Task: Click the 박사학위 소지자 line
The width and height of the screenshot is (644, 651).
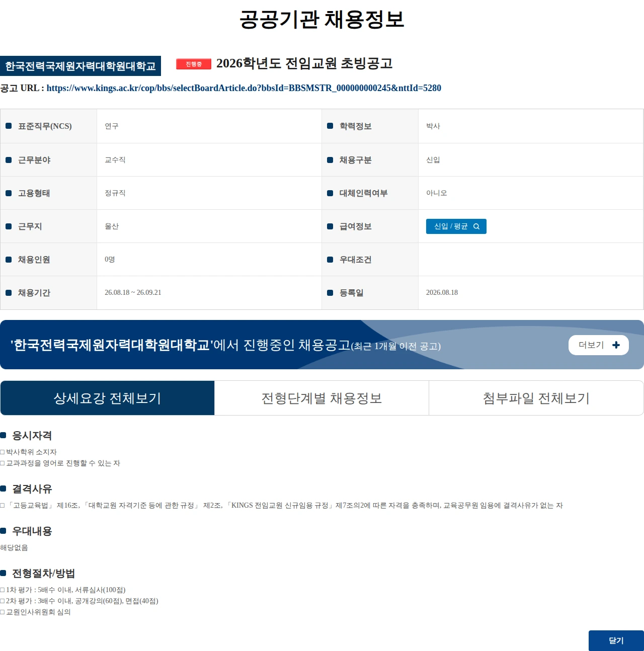Action: tap(29, 452)
